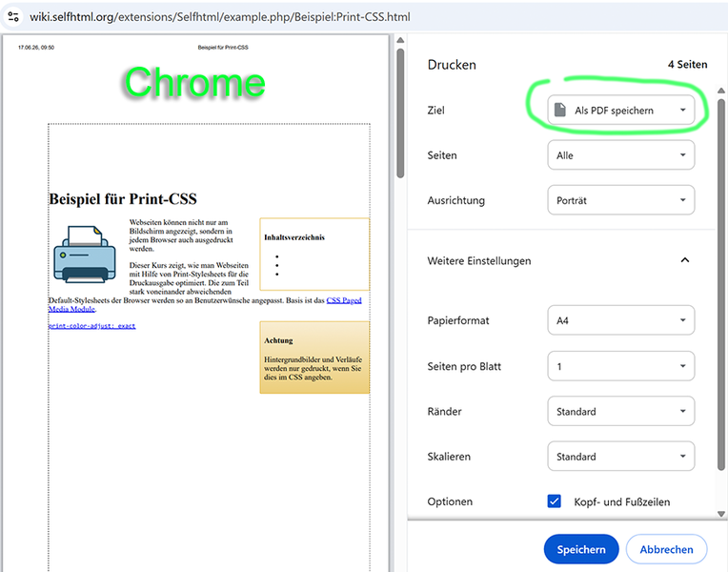
Task: Open the Ausrichtung dropdown set to Porträt
Action: (x=620, y=200)
